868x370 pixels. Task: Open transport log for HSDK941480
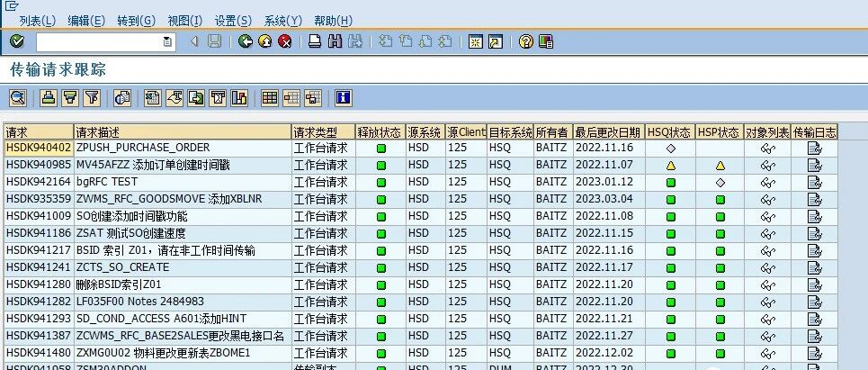[814, 354]
